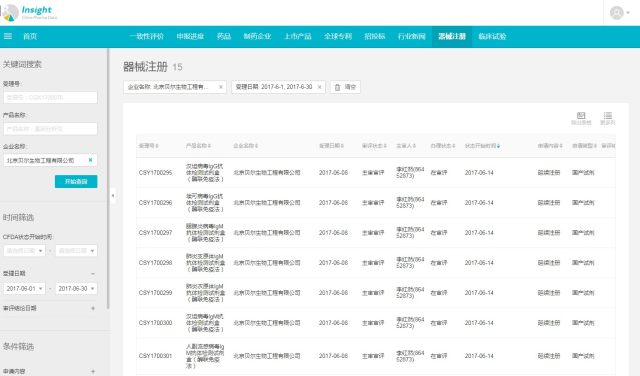Remove the 企业名称 filter tag
The height and width of the screenshot is (376, 640).
tap(221, 87)
